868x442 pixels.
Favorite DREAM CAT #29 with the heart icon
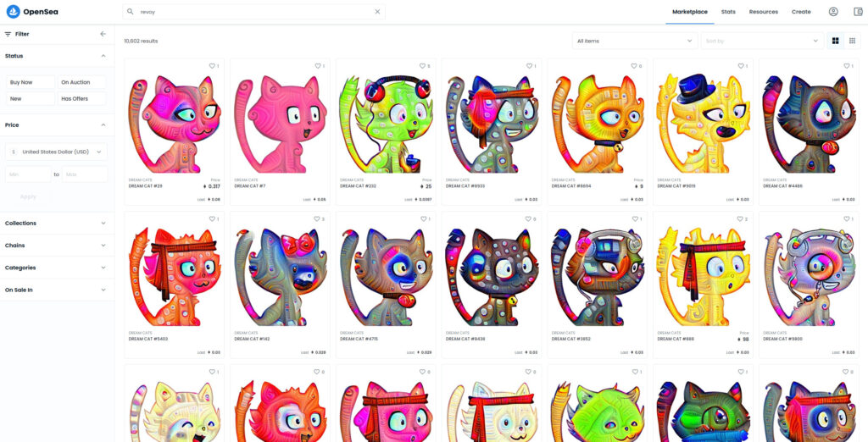coord(211,66)
